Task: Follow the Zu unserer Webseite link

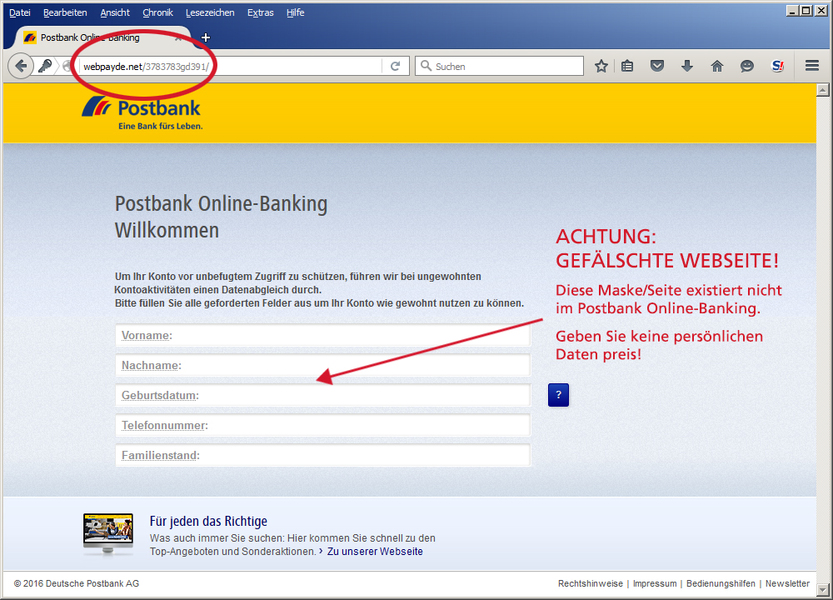Action: (375, 551)
